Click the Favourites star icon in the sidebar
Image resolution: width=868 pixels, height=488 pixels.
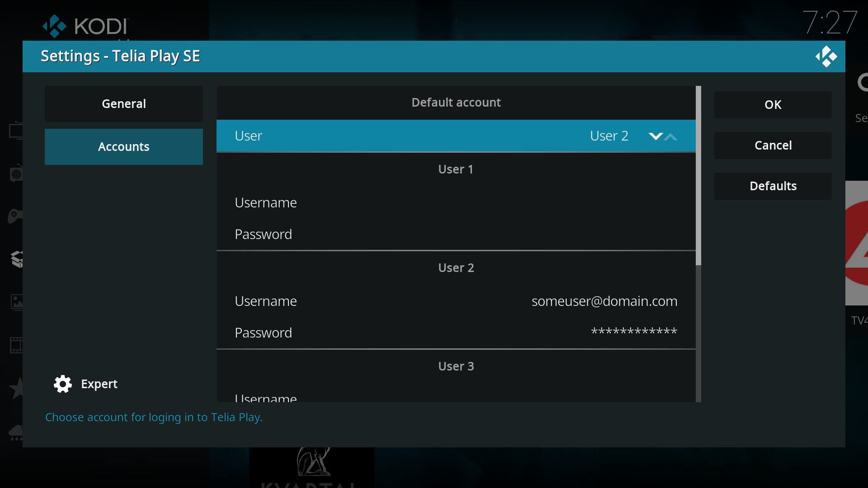[17, 388]
